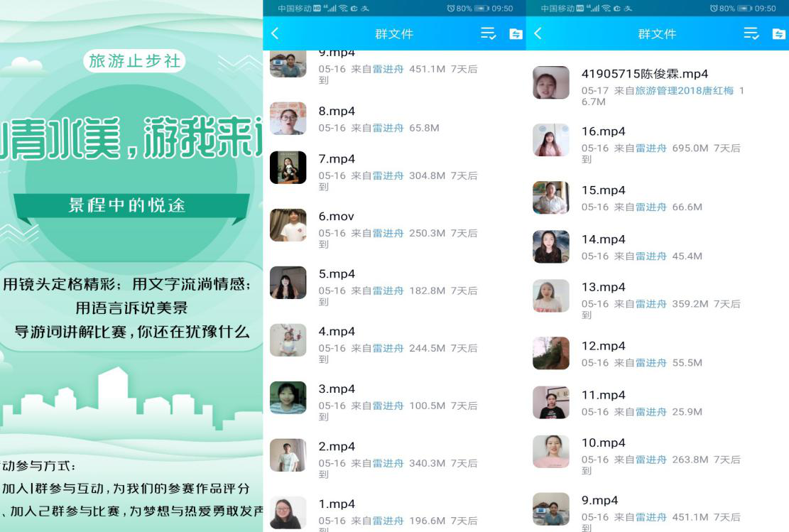Open thumbnail of 41905715陈俊霖.mp4
The height and width of the screenshot is (532, 789).
point(551,82)
